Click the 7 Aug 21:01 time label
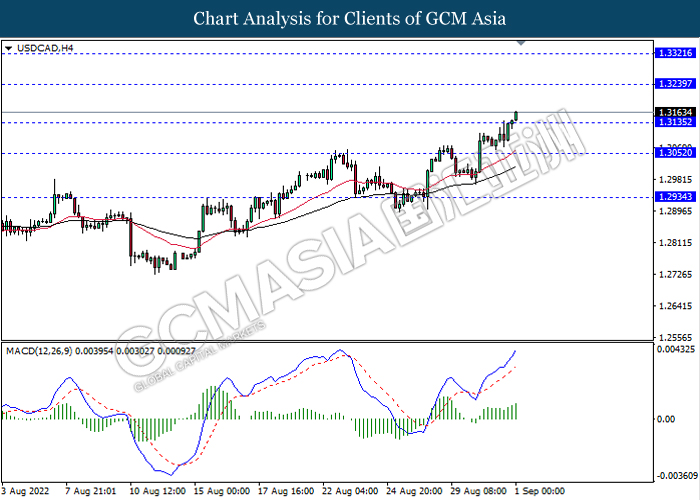 coord(91,491)
